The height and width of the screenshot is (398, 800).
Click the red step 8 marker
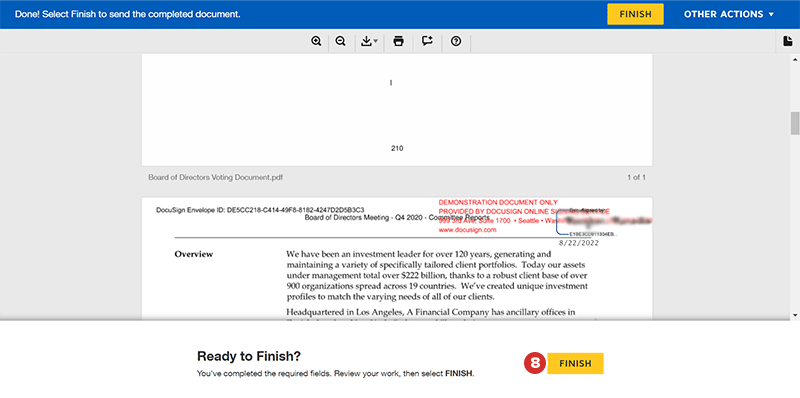pyautogui.click(x=535, y=363)
